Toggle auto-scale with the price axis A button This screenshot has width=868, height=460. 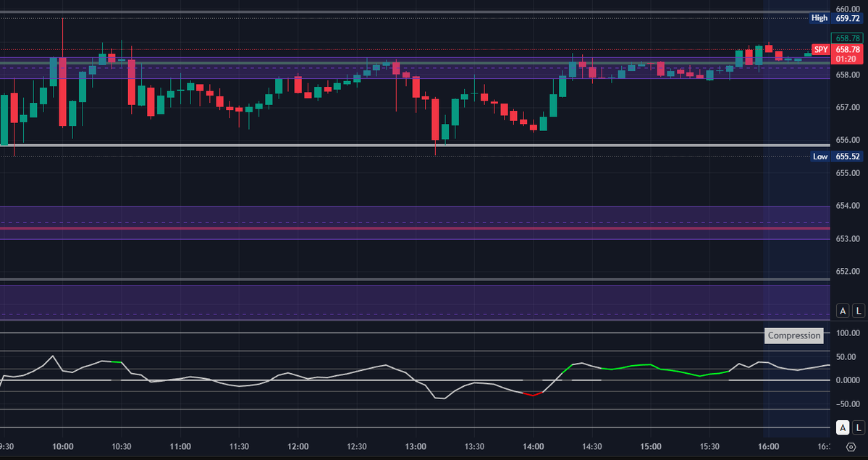pyautogui.click(x=843, y=310)
